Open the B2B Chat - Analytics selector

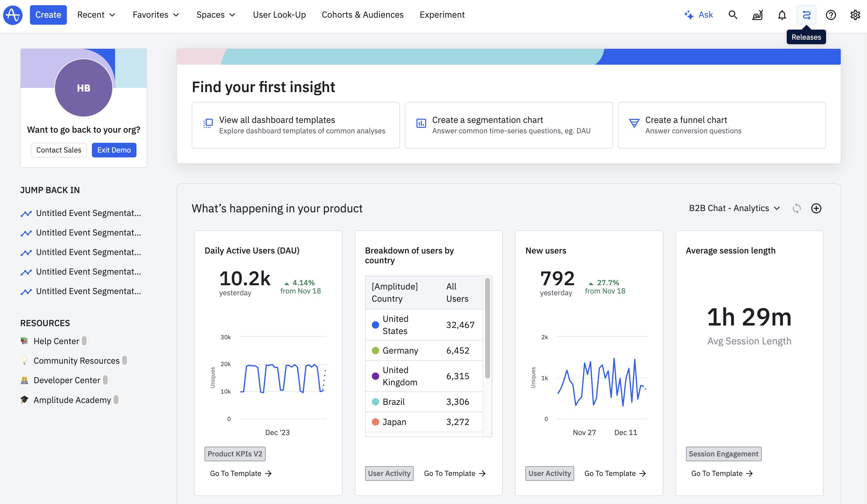pos(734,208)
